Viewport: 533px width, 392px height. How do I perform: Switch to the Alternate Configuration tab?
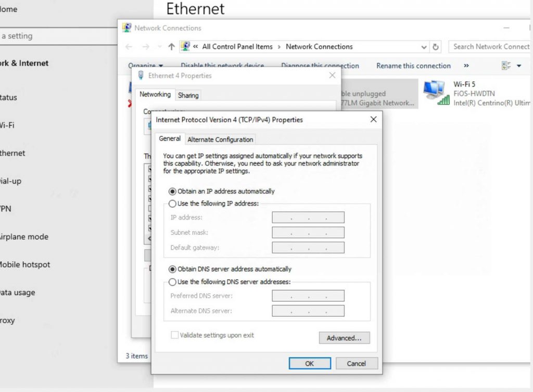pos(220,139)
